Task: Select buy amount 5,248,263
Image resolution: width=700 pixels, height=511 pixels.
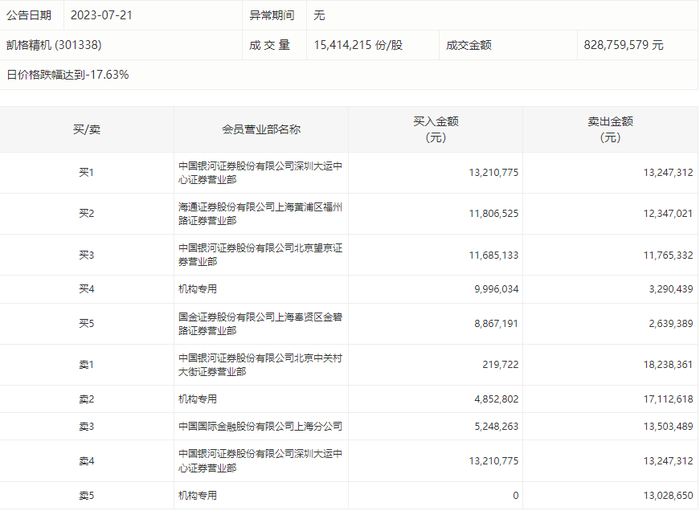Action: [496, 427]
